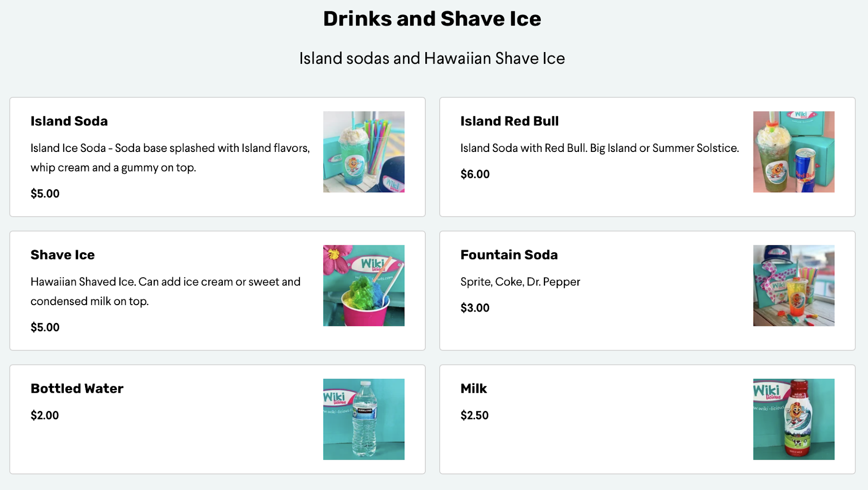This screenshot has height=490, width=868.
Task: Open the Bottled Water product photo
Action: point(364,419)
